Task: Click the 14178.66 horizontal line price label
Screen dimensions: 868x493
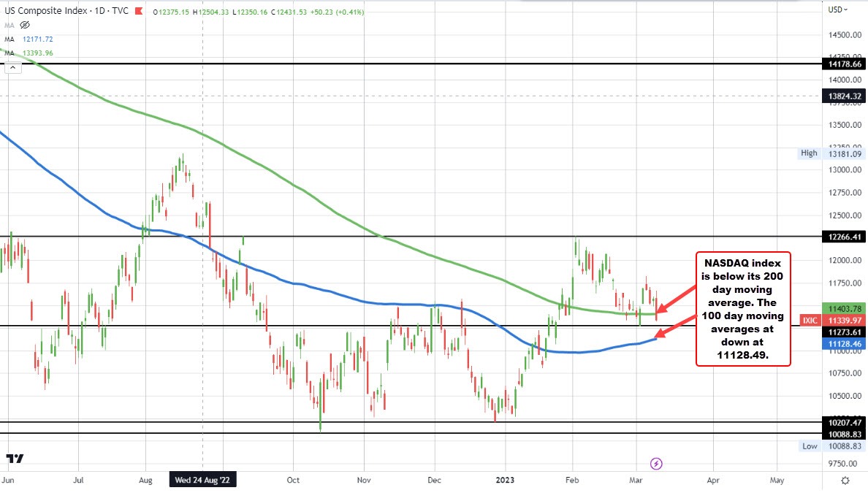Action: [x=845, y=64]
